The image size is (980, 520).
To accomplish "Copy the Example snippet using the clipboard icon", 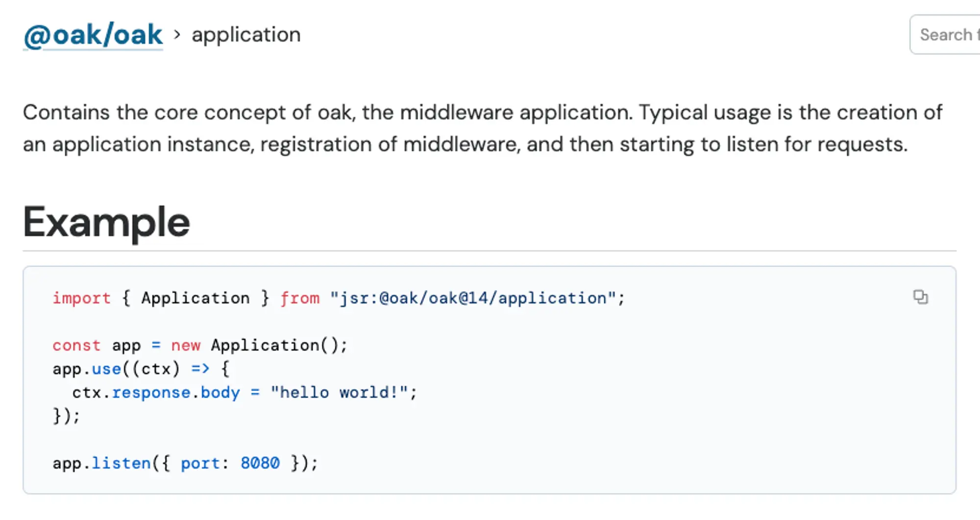I will pos(920,297).
